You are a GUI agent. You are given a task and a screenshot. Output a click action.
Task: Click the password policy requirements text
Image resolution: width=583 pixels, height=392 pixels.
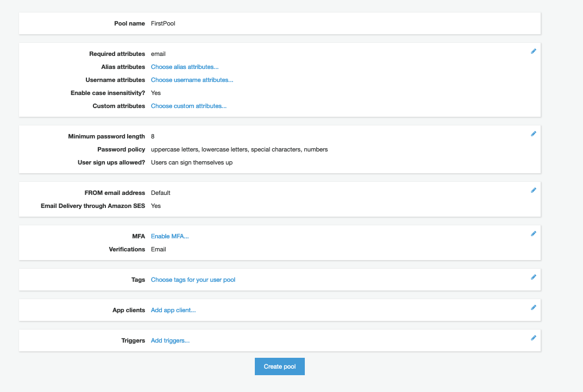239,149
